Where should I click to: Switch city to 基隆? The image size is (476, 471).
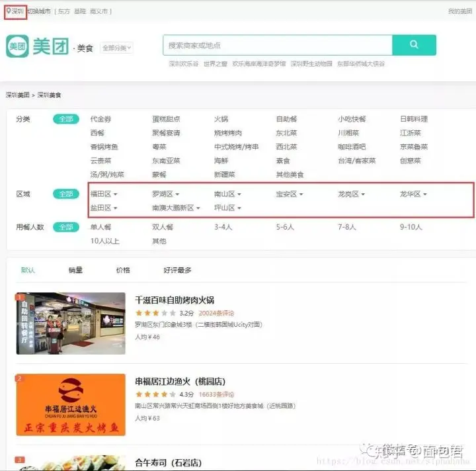click(80, 11)
